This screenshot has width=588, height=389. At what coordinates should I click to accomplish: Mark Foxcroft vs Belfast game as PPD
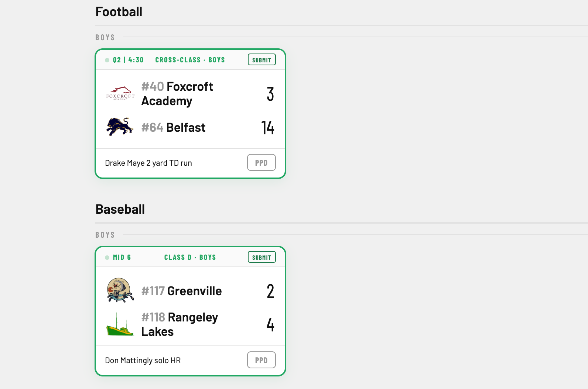click(261, 163)
